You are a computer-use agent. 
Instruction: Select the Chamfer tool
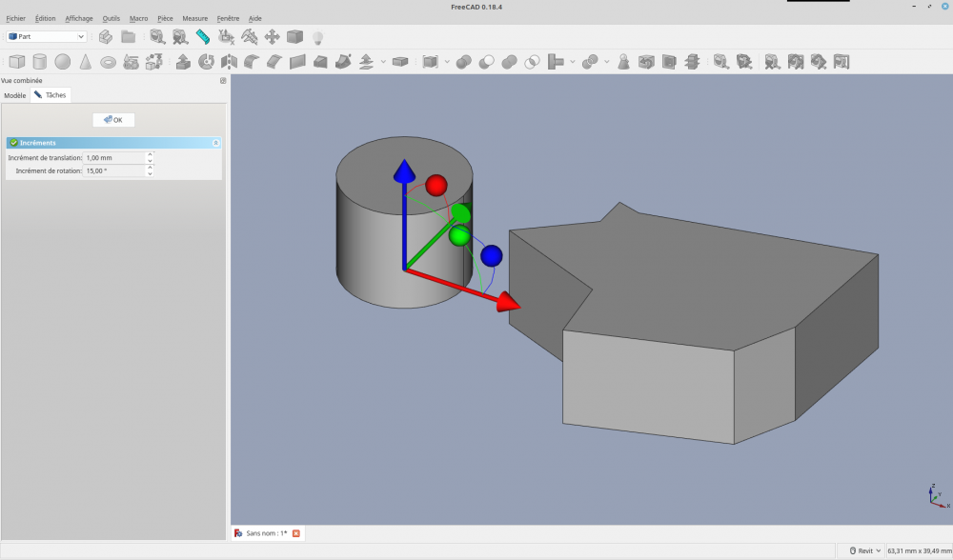point(274,61)
